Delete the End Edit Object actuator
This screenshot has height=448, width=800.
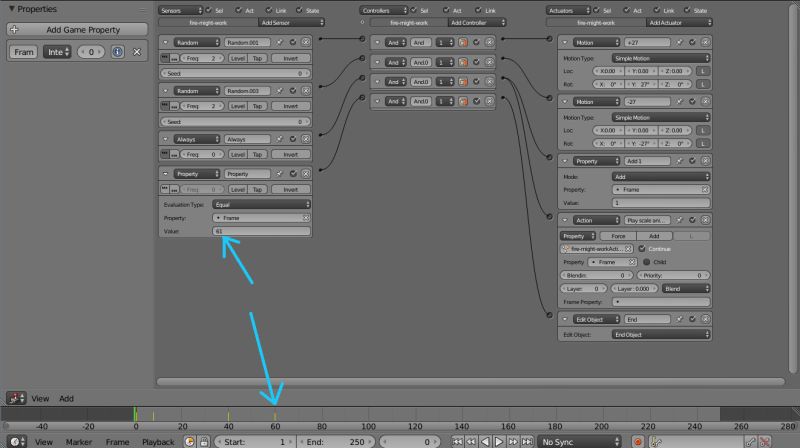pos(705,319)
